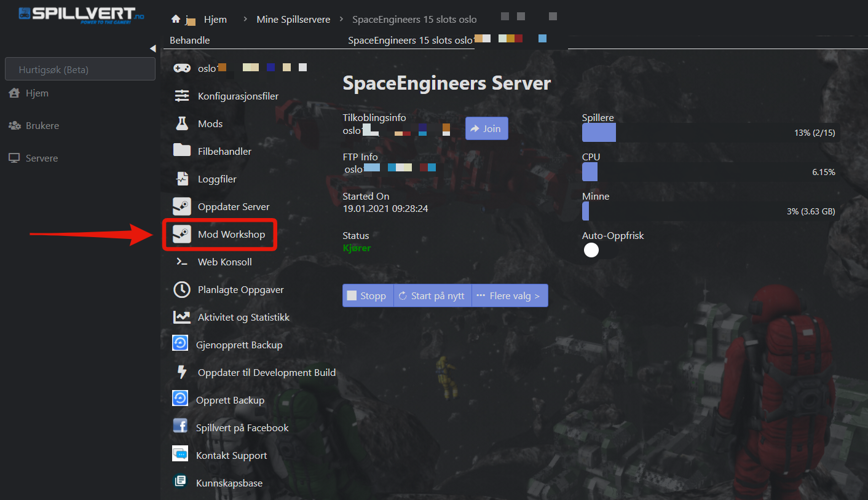Open Filbehandler folder icon
Screen dimensions: 868x500
click(182, 150)
